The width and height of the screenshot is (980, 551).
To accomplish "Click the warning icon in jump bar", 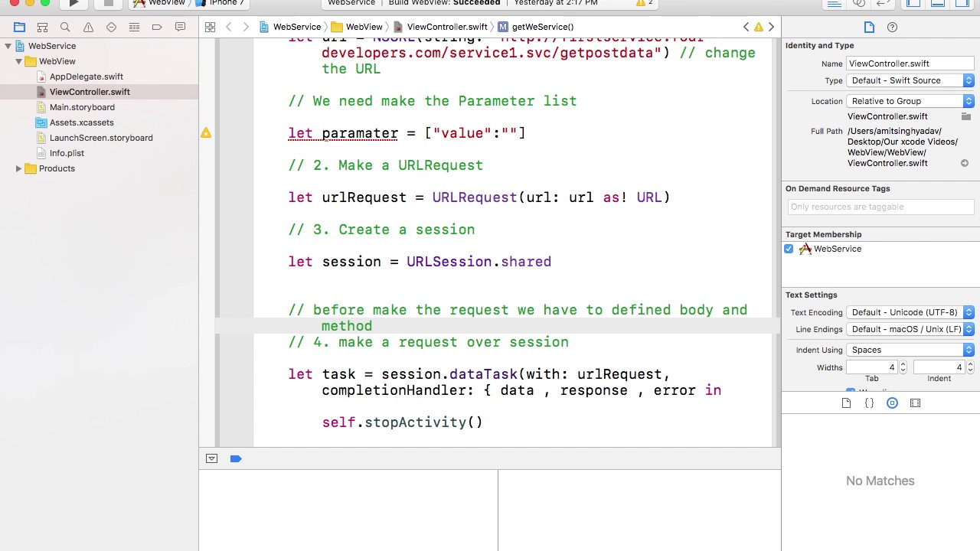I will pos(759,27).
